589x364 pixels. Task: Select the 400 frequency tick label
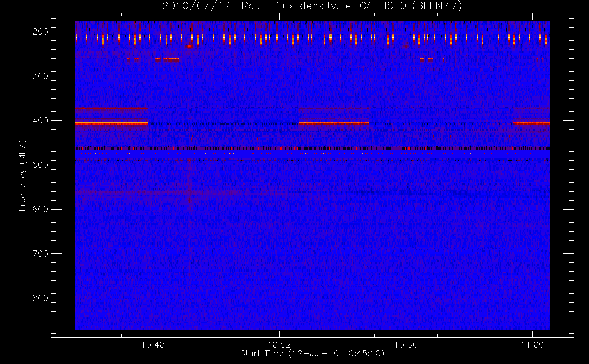point(40,120)
